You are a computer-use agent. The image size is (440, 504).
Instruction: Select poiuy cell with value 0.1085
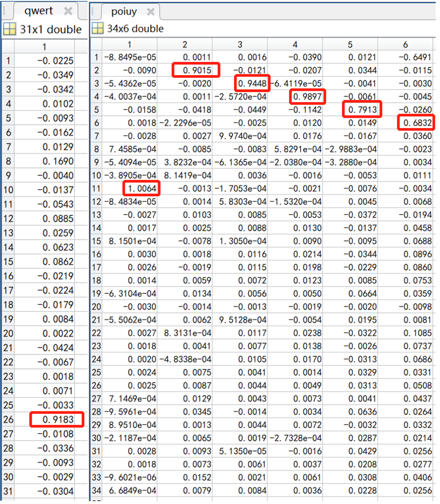[405, 333]
